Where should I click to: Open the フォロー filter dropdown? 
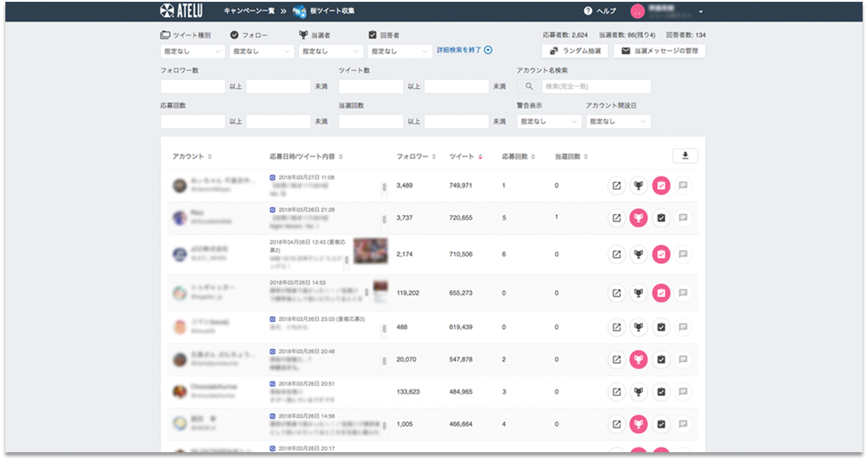pyautogui.click(x=262, y=52)
